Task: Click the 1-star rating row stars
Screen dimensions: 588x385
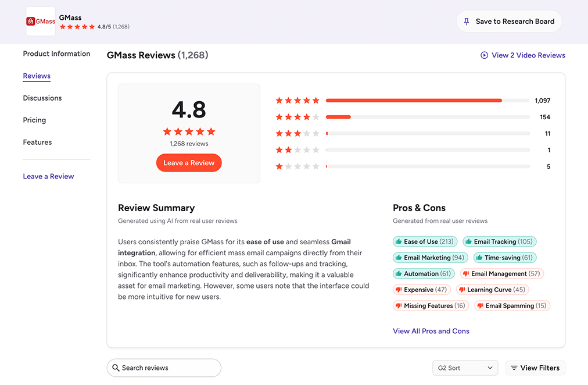Action: [297, 166]
